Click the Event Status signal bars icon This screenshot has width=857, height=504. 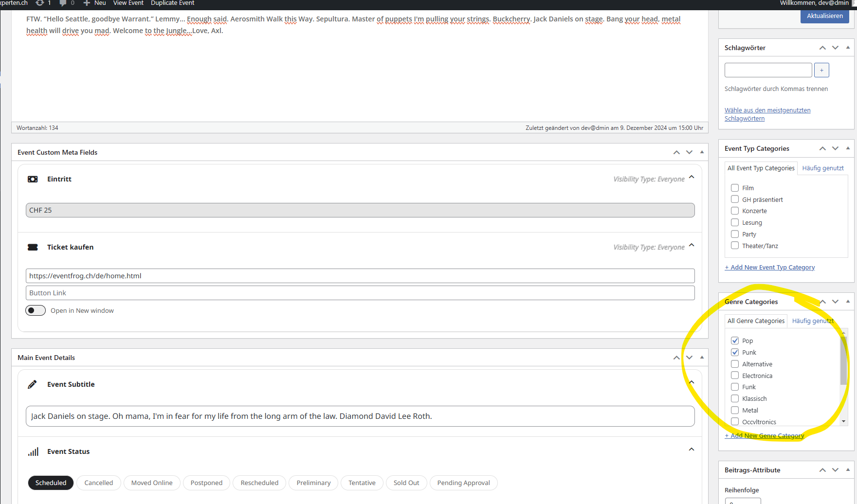[x=33, y=451]
